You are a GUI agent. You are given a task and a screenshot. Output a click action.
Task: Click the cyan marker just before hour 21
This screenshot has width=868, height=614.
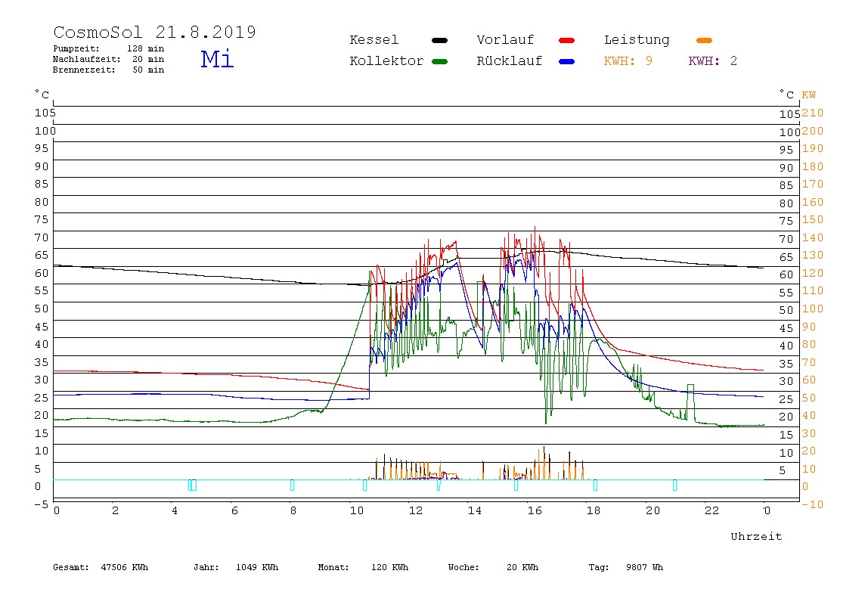point(674,485)
